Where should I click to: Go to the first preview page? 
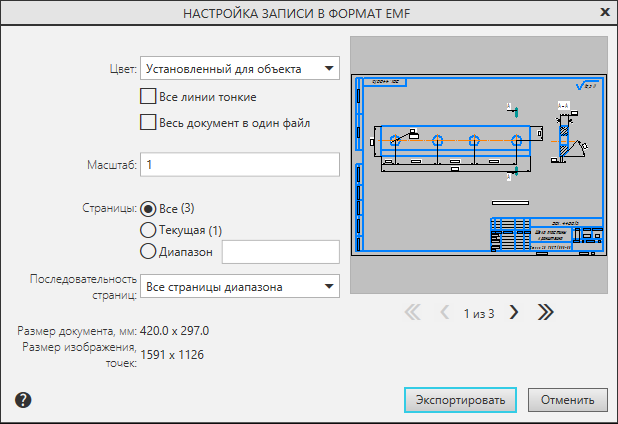pyautogui.click(x=412, y=312)
